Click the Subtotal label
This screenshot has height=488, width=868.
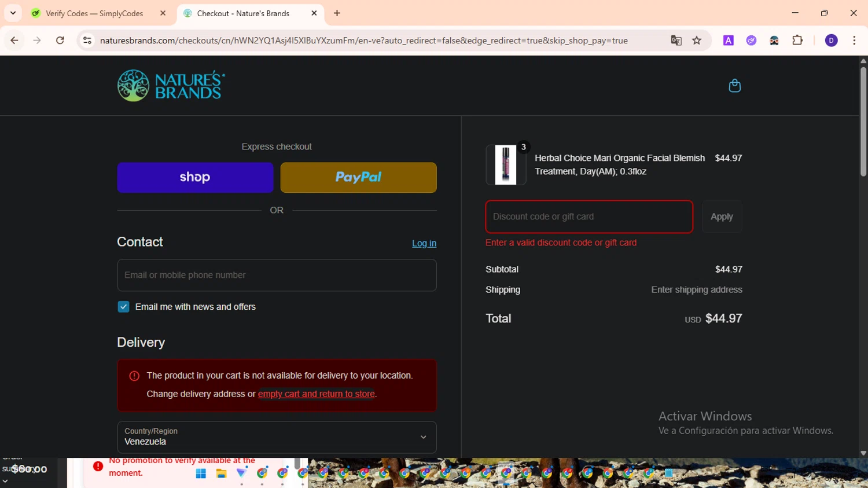click(x=502, y=269)
